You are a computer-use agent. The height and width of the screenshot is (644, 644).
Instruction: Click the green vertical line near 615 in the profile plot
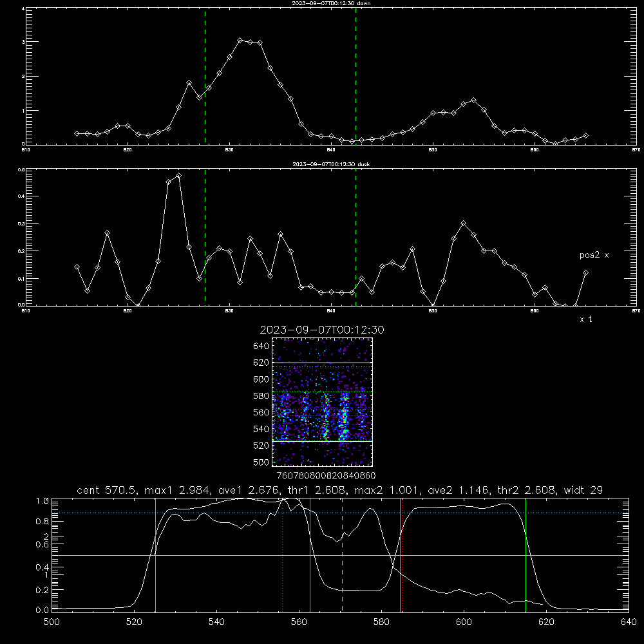point(526,555)
